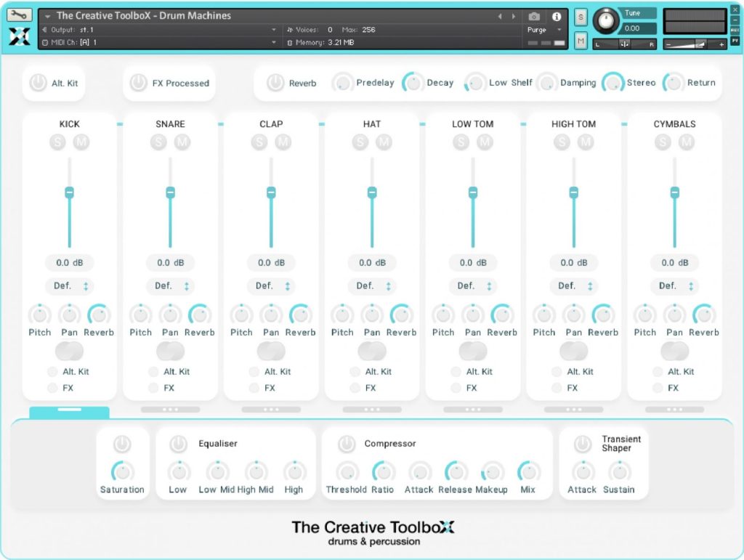Select the SNARE effects tab below channels

pyautogui.click(x=170, y=409)
